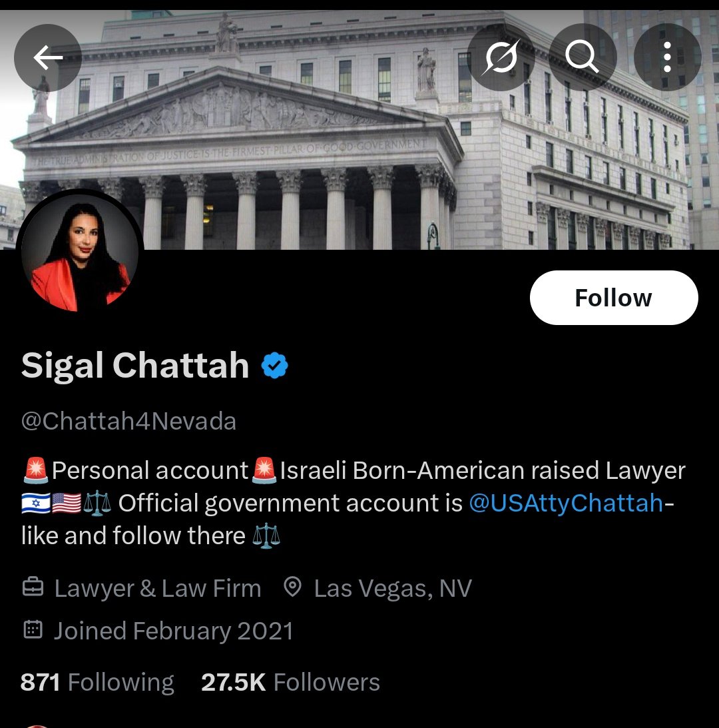Tap the calendar joined-date icon
Viewport: 719px width, 728px height.
33,629
